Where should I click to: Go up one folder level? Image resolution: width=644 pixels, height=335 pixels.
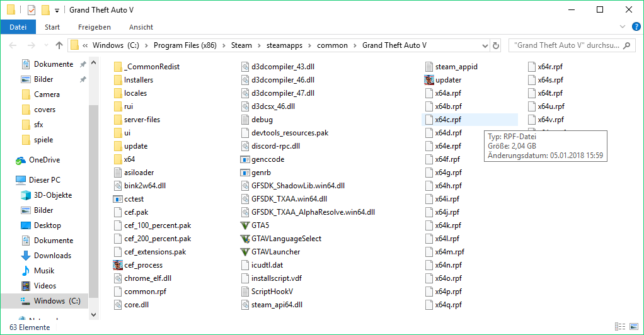59,45
